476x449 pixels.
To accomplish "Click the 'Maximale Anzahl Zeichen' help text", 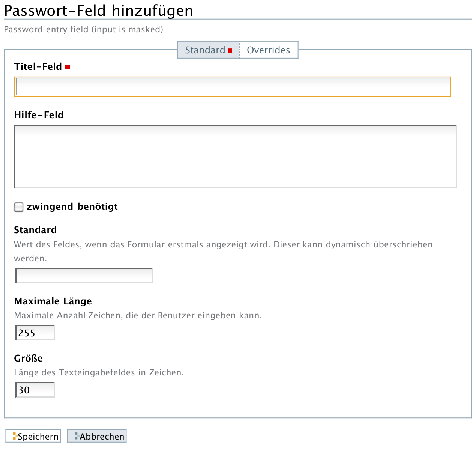I will [x=138, y=315].
